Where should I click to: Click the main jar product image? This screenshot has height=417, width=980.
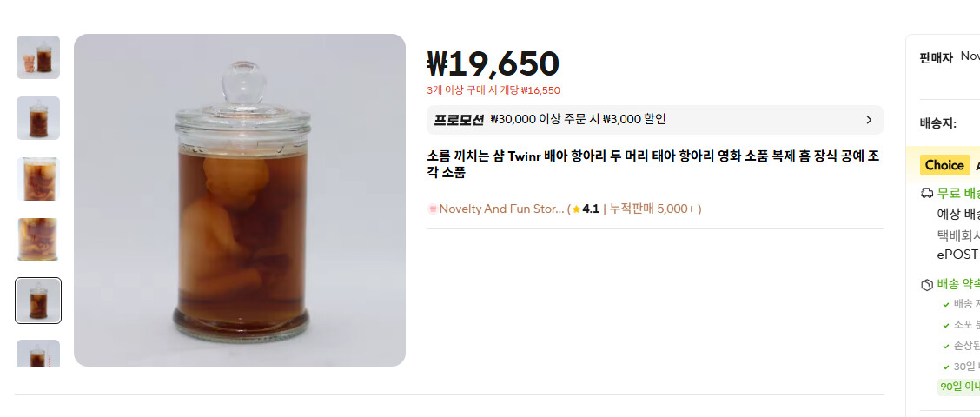(240, 200)
